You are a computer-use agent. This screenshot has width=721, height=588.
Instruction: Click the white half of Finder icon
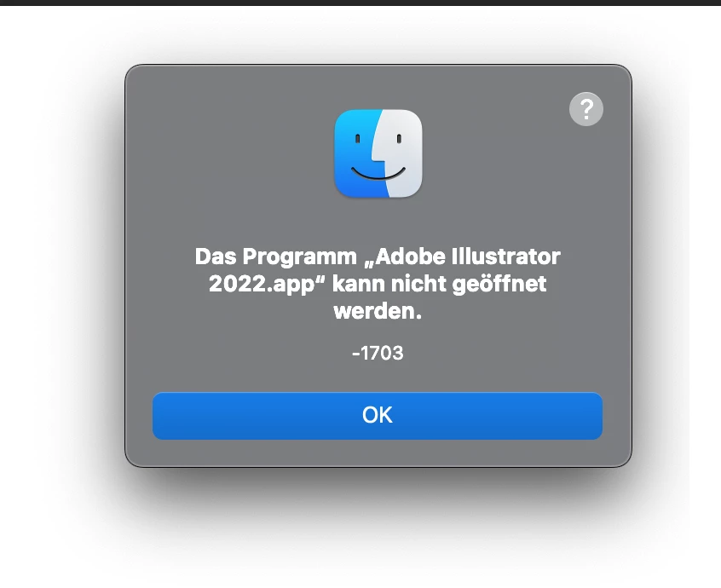coord(401,153)
